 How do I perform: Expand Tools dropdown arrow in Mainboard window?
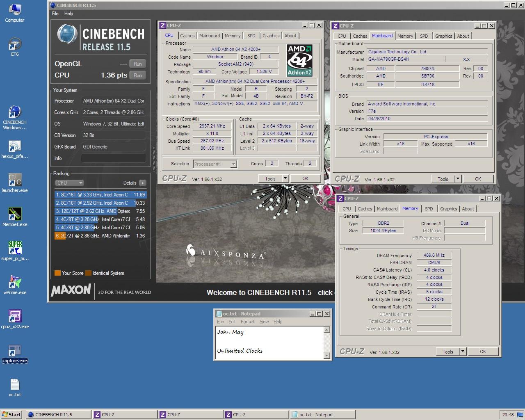coord(458,179)
